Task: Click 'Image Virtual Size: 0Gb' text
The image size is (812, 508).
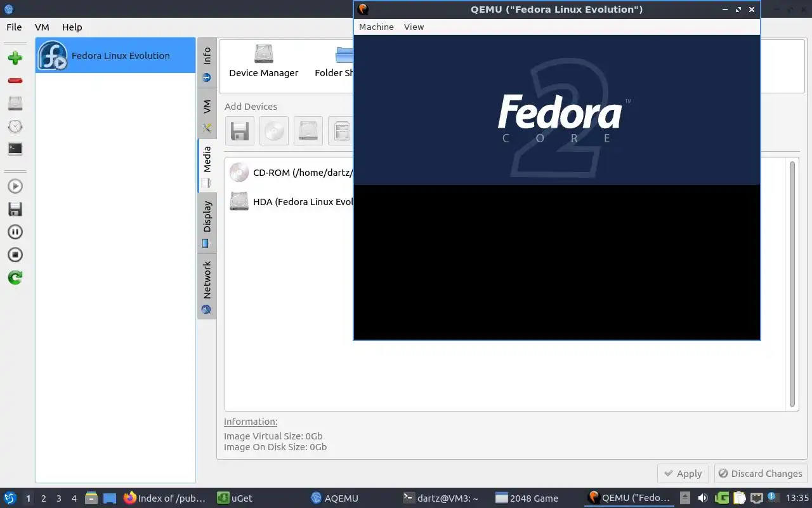Action: (x=273, y=436)
